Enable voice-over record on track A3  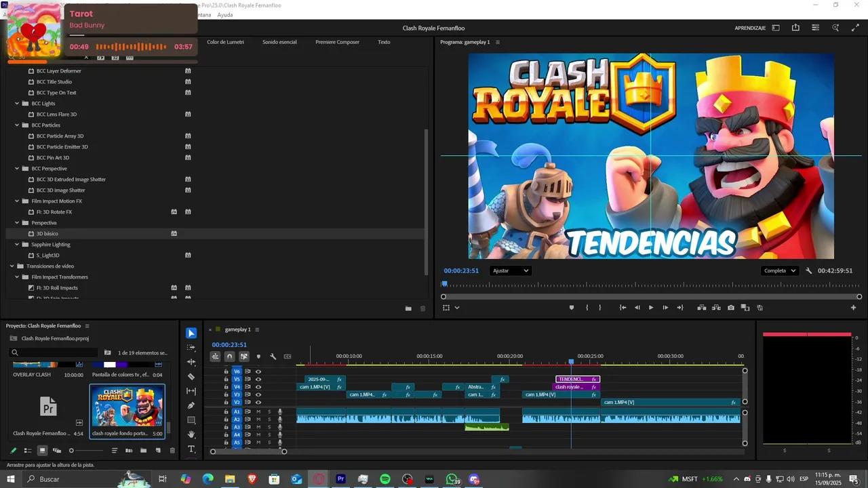pyautogui.click(x=279, y=427)
